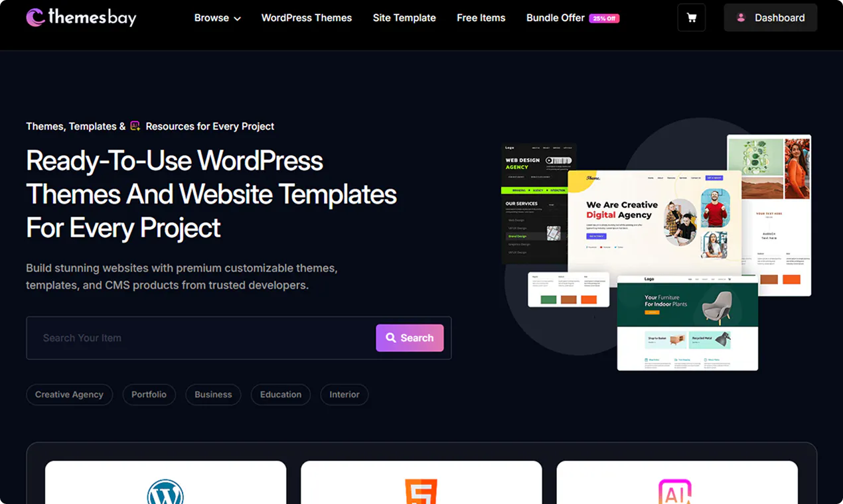Screen dimensions: 843x504
Task: Open the Furniture For Indoor Plants preview
Action: [x=688, y=323]
